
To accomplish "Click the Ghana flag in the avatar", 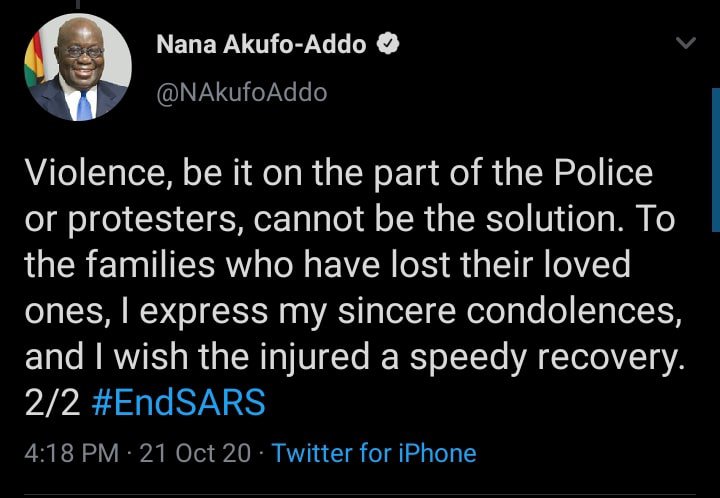I will pos(35,61).
